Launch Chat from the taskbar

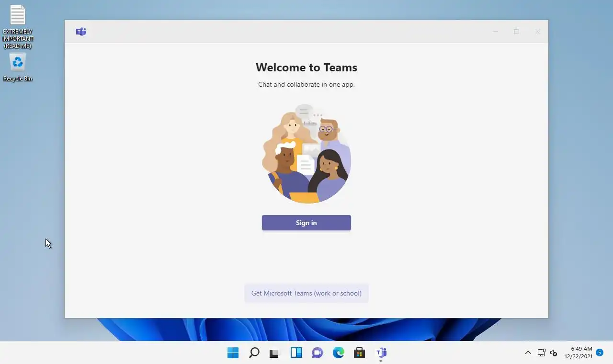click(x=317, y=353)
